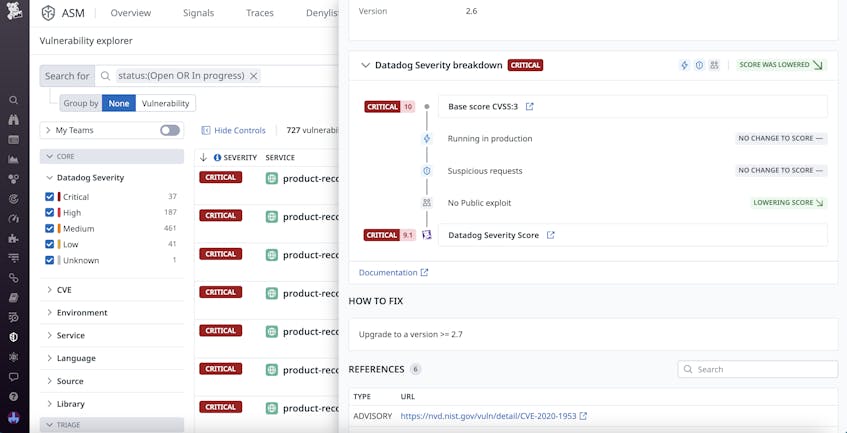This screenshot has width=847, height=433.
Task: Click the References search field
Action: click(758, 369)
